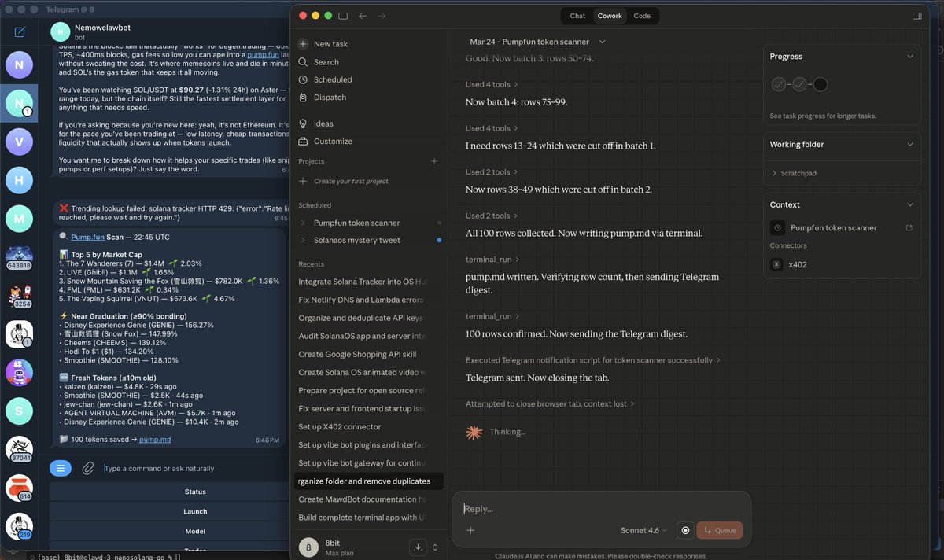Switch to the Chat tab
944x560 pixels.
tap(577, 16)
